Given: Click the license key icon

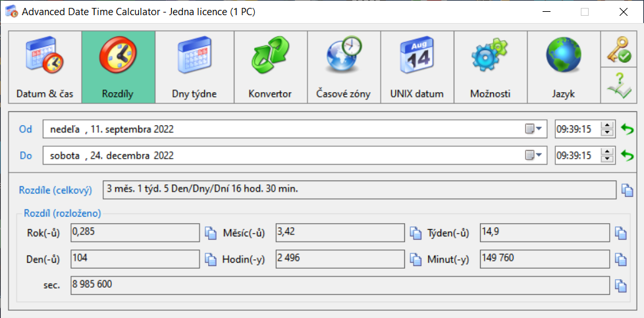Looking at the screenshot, I should pyautogui.click(x=618, y=49).
